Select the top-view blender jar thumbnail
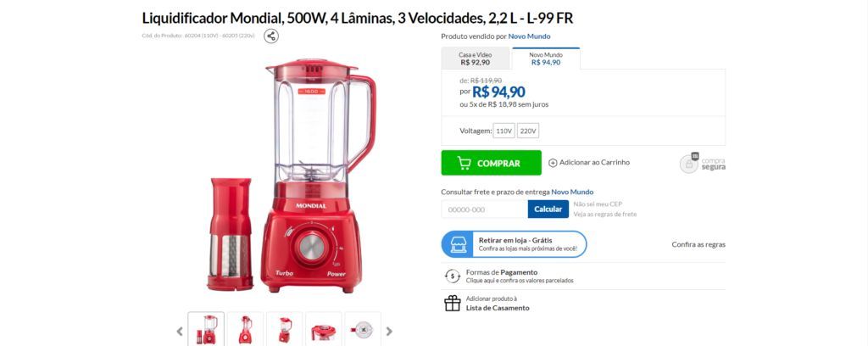 pyautogui.click(x=363, y=330)
